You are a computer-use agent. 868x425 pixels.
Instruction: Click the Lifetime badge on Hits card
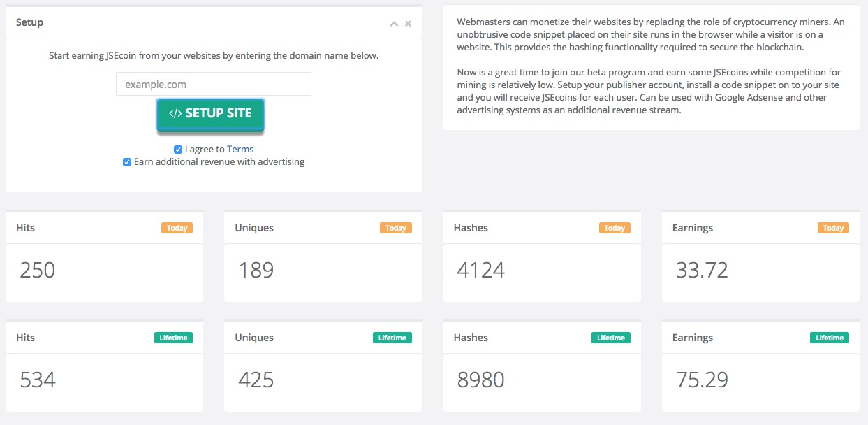pyautogui.click(x=173, y=338)
